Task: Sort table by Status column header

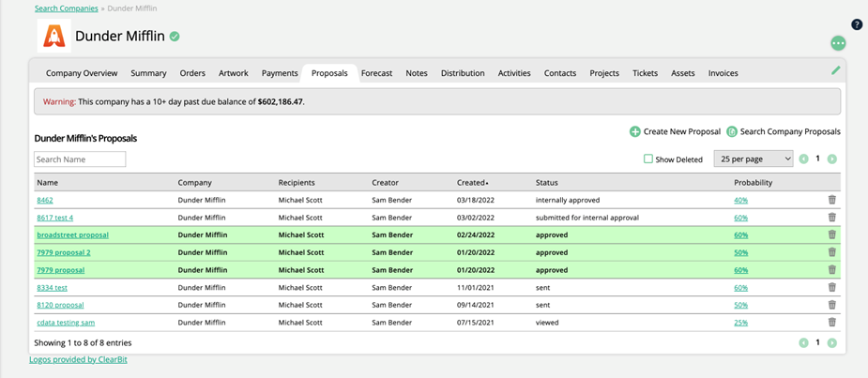Action: [x=546, y=183]
